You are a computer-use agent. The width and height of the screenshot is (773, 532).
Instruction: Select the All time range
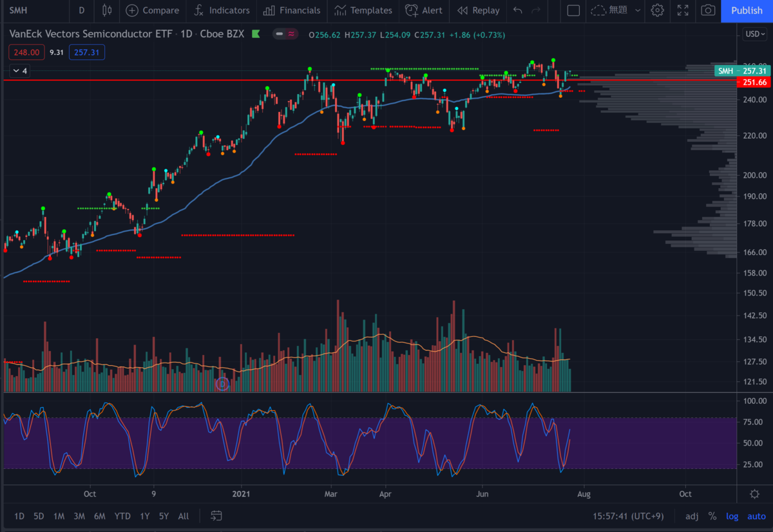click(184, 516)
